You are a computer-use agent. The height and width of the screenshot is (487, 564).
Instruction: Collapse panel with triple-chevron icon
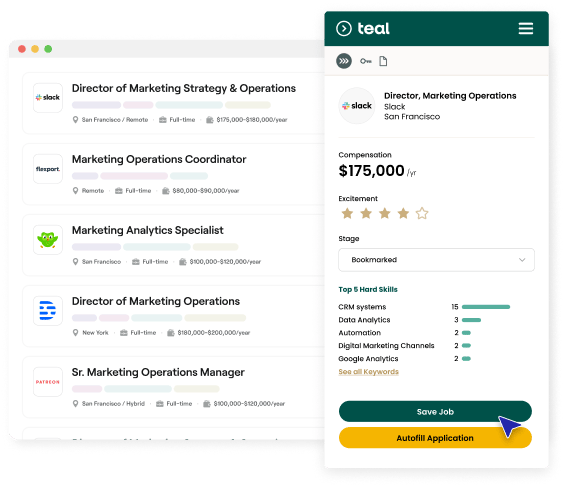(344, 61)
